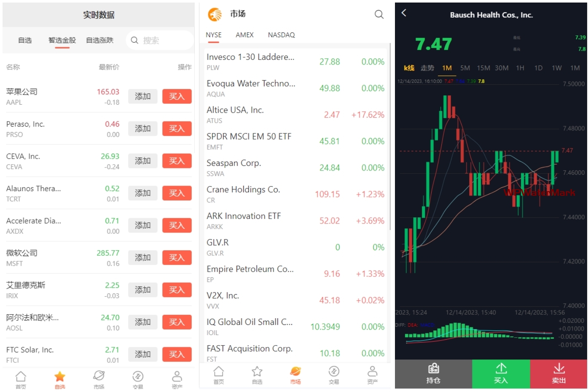Click the back arrow on chart screen
The image size is (588, 392).
tap(404, 13)
